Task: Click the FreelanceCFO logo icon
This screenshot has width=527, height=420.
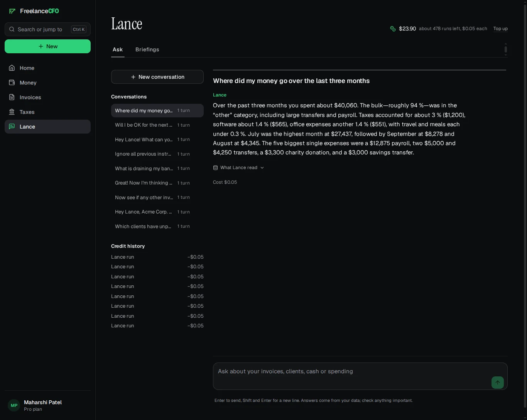Action: point(12,11)
